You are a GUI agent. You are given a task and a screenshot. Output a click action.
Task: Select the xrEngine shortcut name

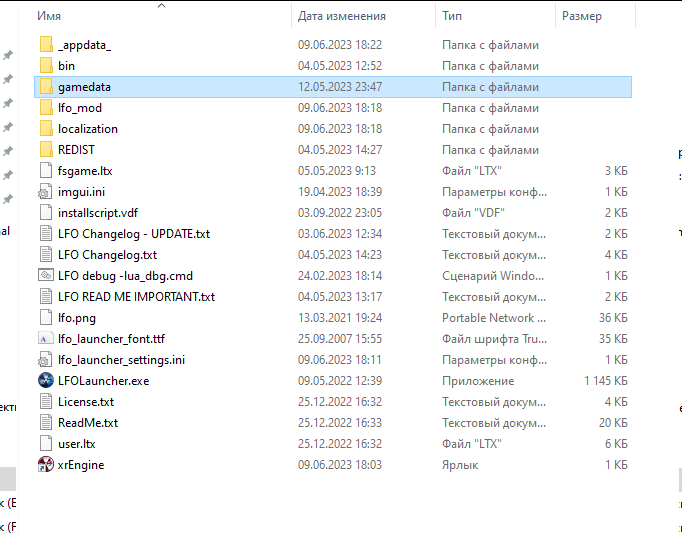click(x=81, y=465)
